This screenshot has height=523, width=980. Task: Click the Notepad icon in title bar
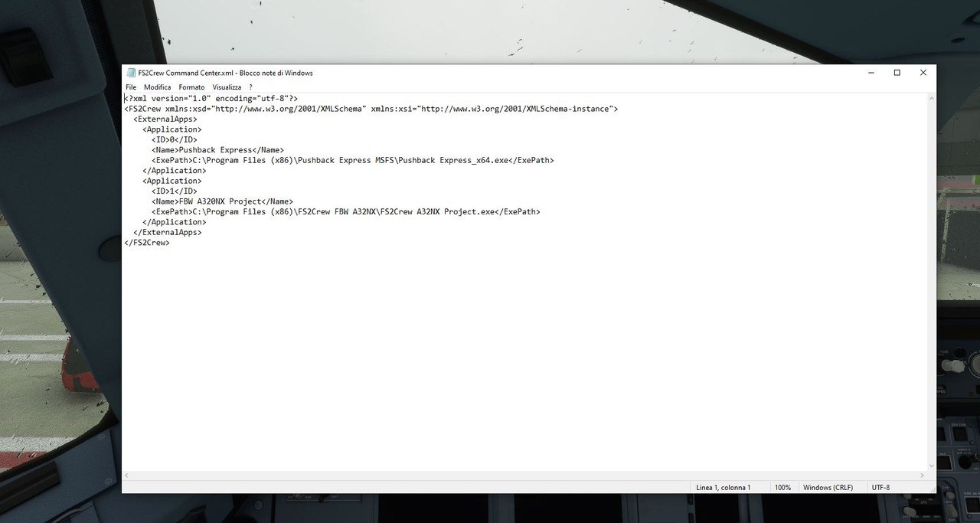pyautogui.click(x=131, y=73)
